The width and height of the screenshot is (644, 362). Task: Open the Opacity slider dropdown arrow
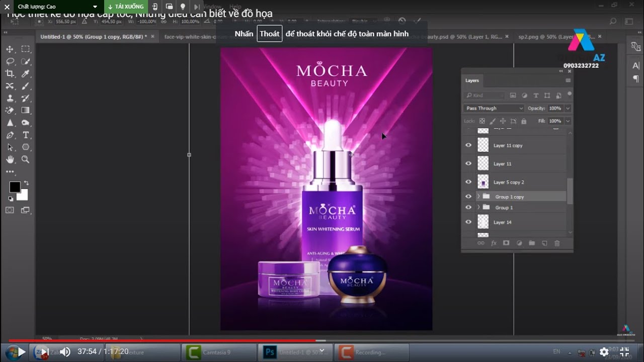click(568, 108)
